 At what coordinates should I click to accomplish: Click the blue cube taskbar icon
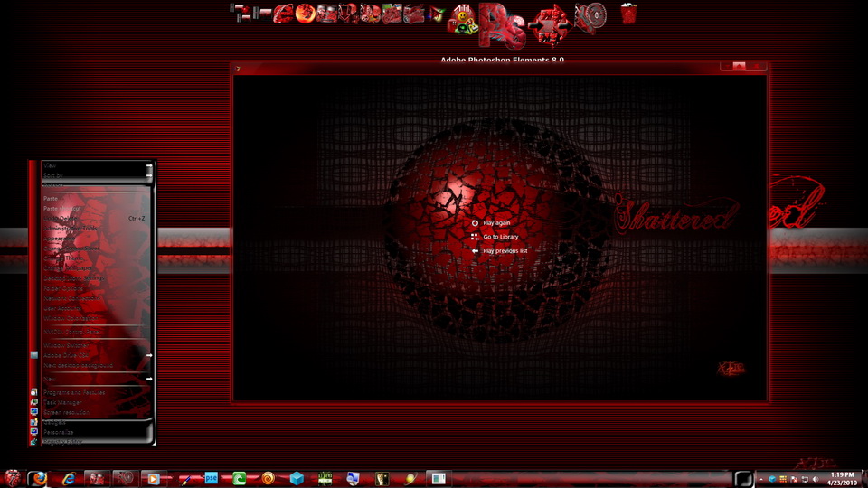click(x=297, y=478)
